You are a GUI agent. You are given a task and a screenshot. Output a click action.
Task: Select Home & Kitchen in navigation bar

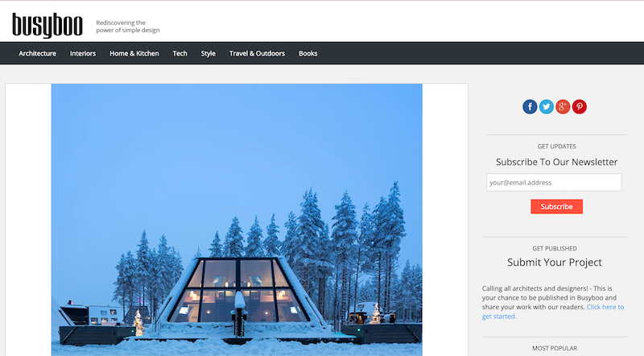[134, 53]
